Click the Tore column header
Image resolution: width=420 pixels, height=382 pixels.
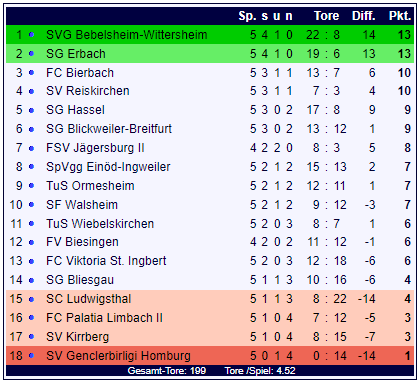pos(326,16)
